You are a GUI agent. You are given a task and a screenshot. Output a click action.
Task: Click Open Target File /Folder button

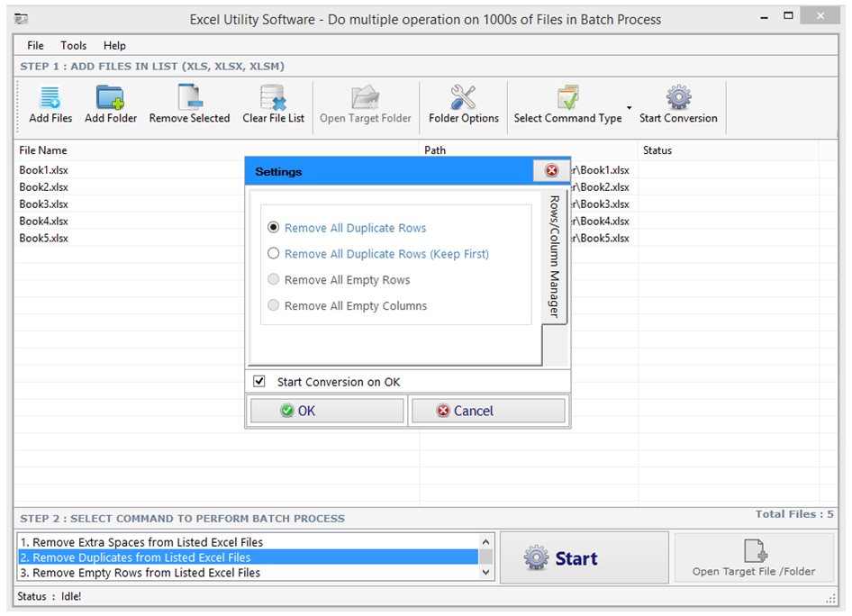(754, 557)
